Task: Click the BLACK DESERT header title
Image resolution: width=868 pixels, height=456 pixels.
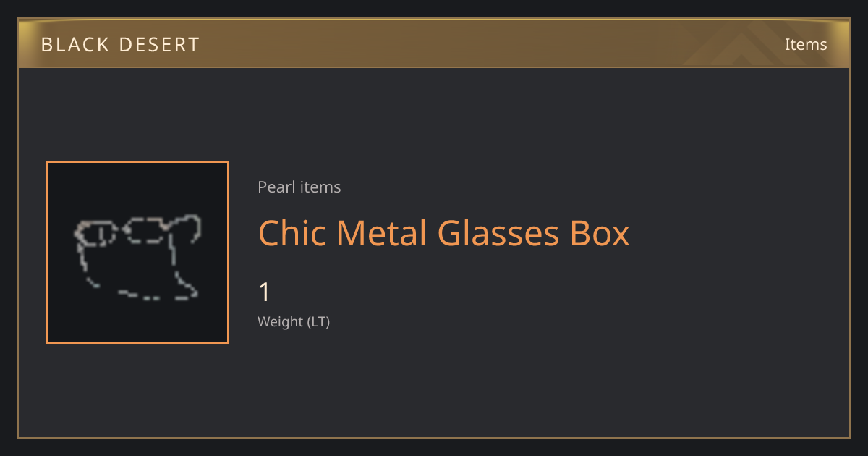Action: pos(120,45)
